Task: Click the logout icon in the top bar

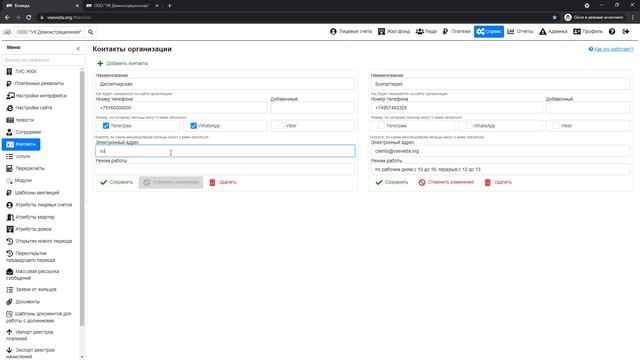Action: 626,31
